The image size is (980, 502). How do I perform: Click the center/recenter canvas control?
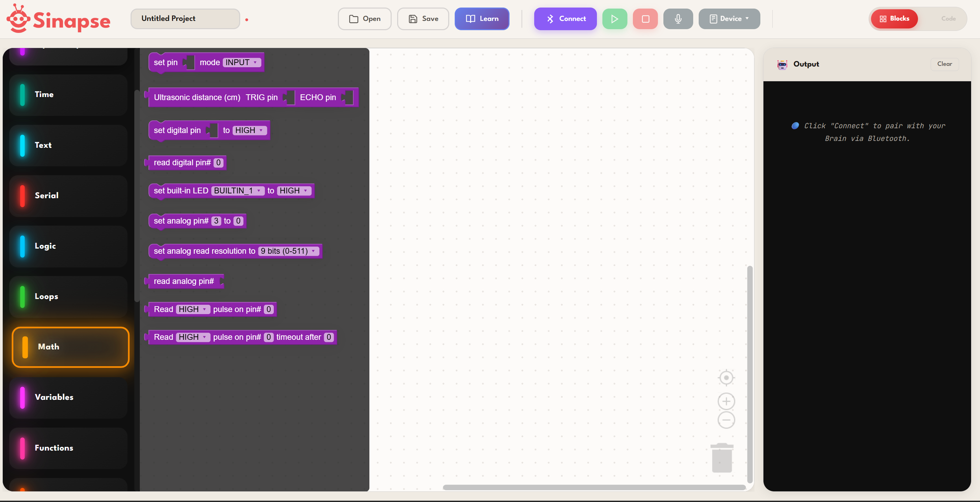click(725, 378)
